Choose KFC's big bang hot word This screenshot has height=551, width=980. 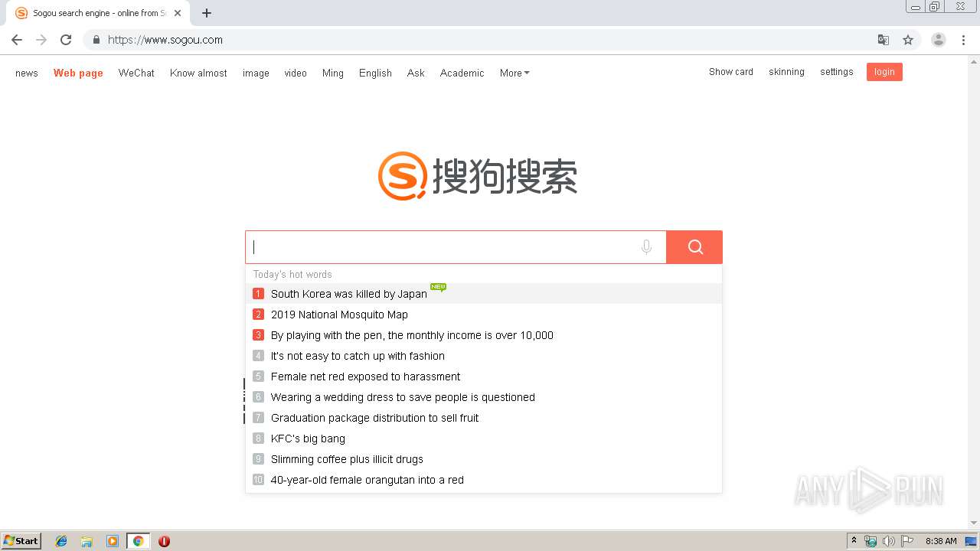(x=483, y=439)
